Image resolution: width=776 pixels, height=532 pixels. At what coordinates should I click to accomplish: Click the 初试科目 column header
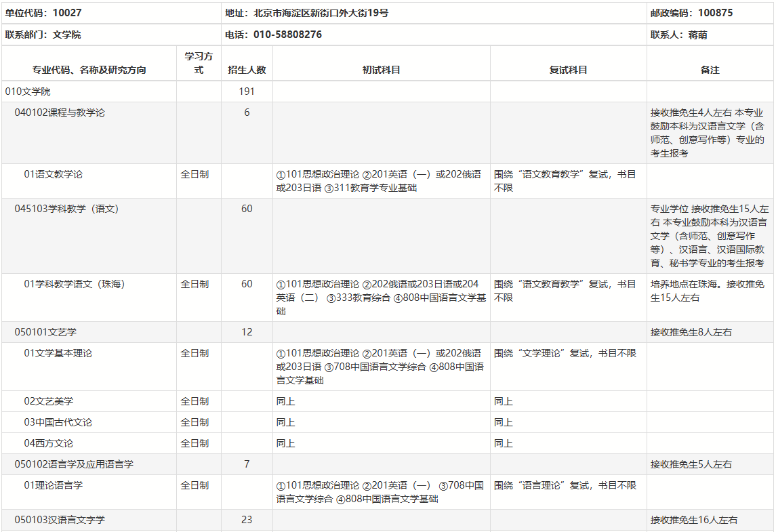point(381,70)
